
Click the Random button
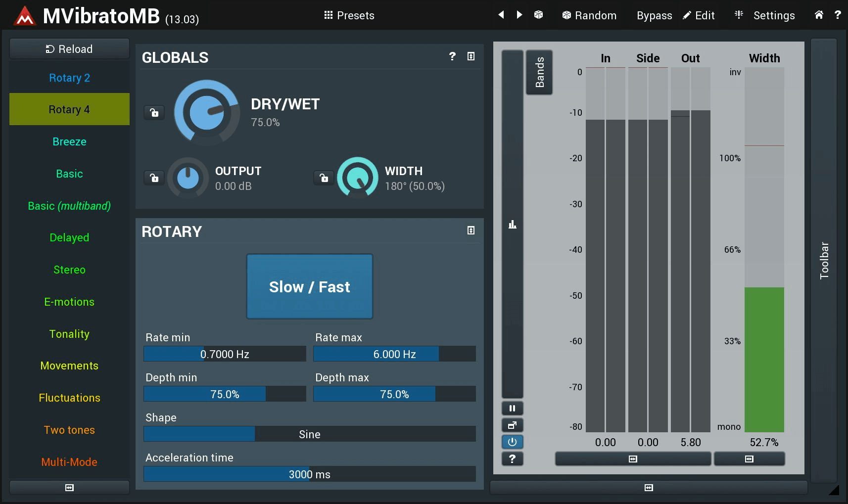pos(589,15)
